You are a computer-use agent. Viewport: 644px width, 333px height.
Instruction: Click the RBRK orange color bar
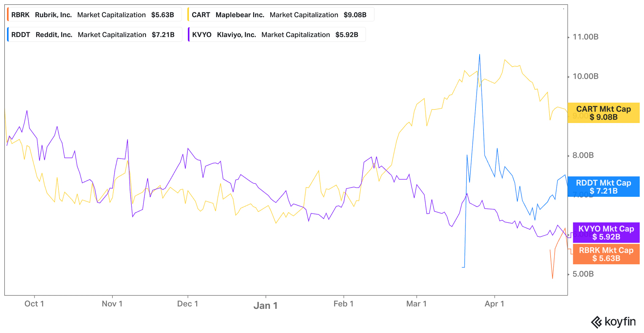click(x=8, y=14)
